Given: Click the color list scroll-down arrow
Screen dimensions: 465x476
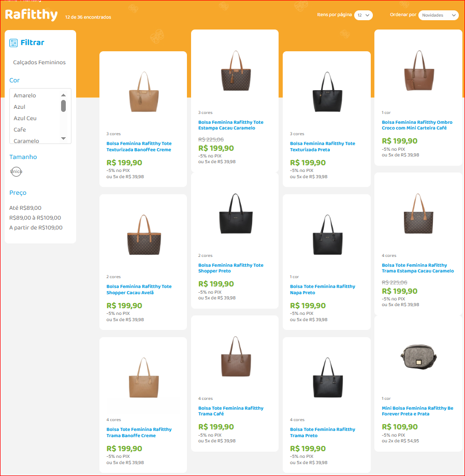Looking at the screenshot, I should coord(64,138).
